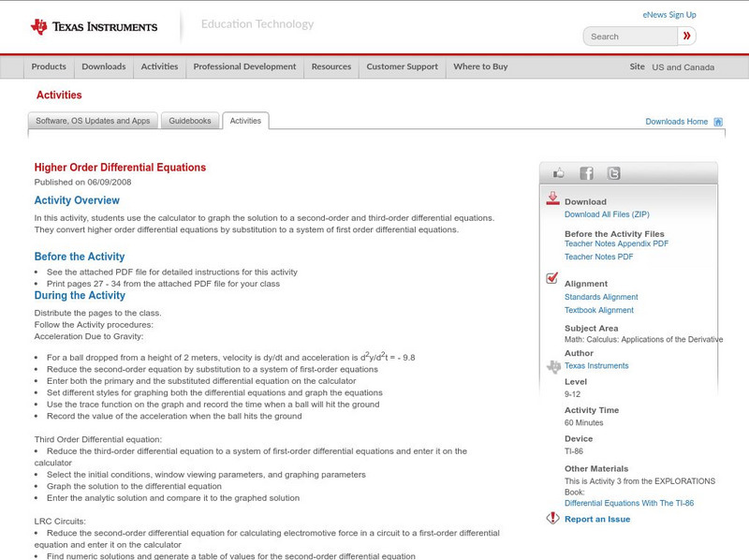Share the activity on Facebook
Screen dimensions: 749x560
tap(585, 172)
